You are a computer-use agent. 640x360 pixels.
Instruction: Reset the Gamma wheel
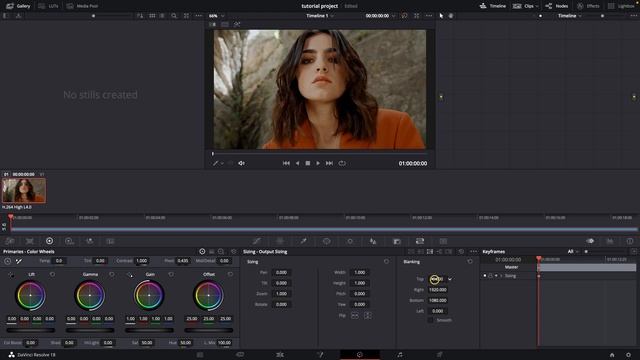point(112,274)
